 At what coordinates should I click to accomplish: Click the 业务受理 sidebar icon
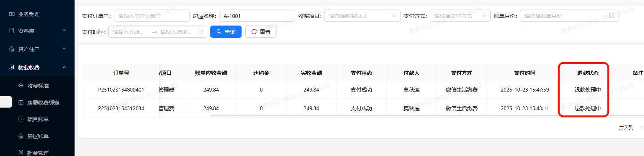pos(12,14)
